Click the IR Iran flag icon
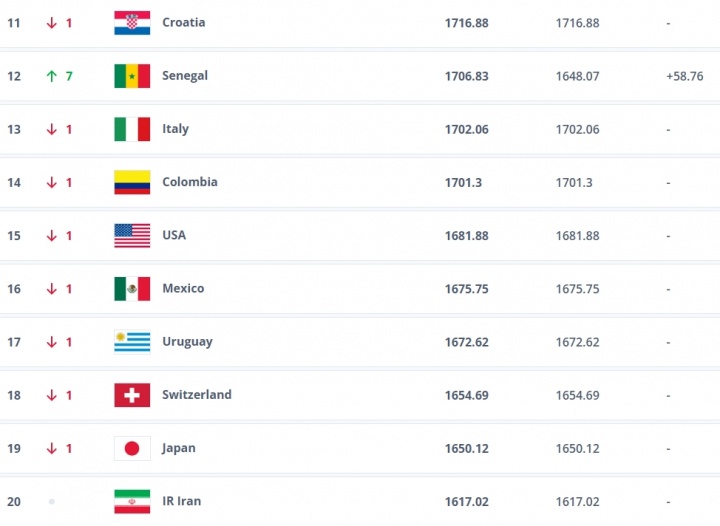 pos(132,501)
